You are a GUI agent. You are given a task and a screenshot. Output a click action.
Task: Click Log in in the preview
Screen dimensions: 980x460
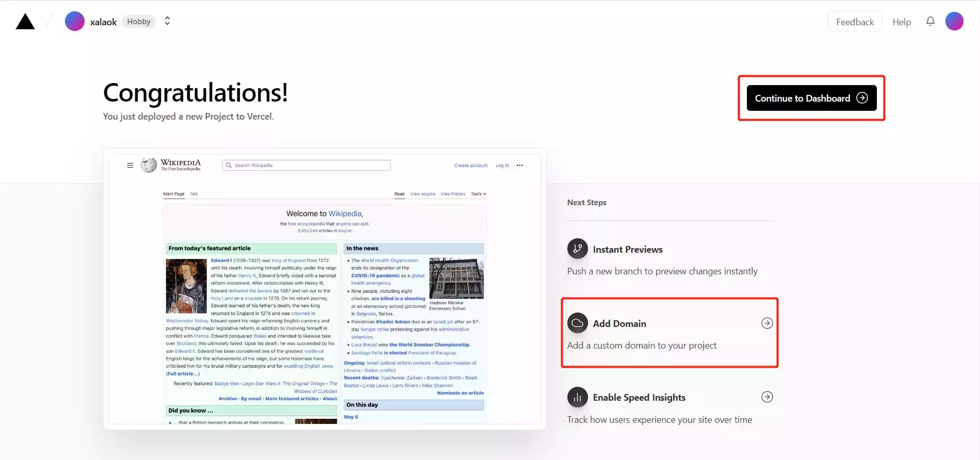pyautogui.click(x=502, y=166)
